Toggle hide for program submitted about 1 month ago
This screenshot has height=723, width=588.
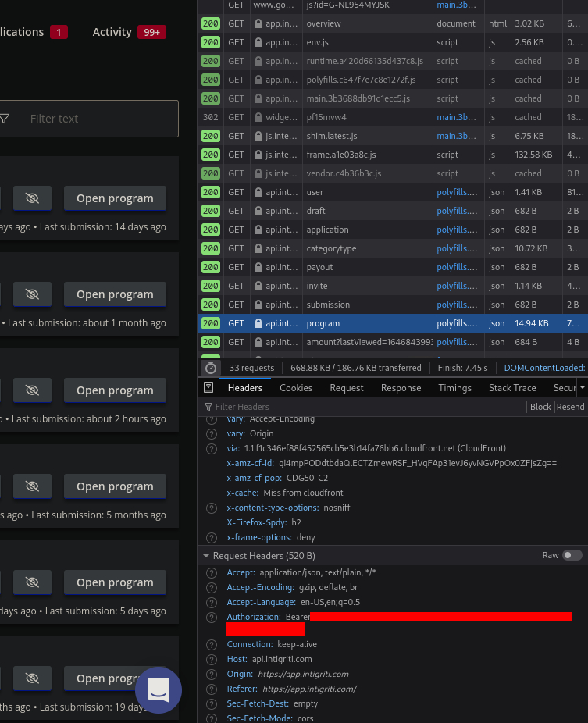click(32, 294)
